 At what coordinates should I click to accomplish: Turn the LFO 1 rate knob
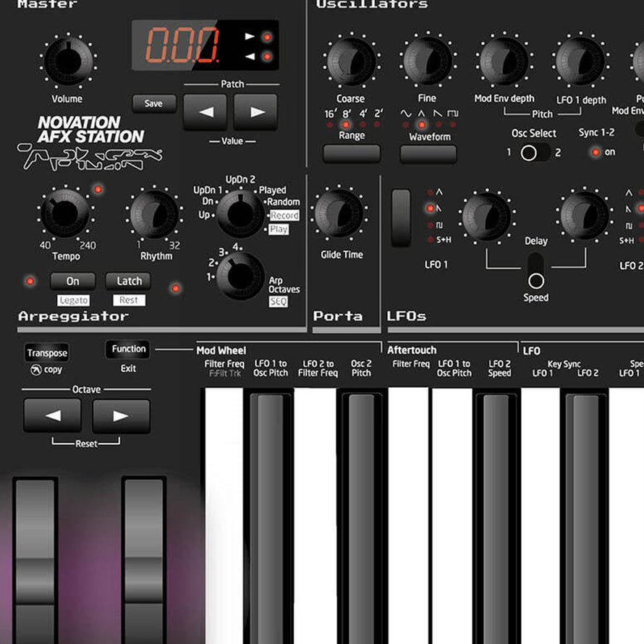[487, 216]
